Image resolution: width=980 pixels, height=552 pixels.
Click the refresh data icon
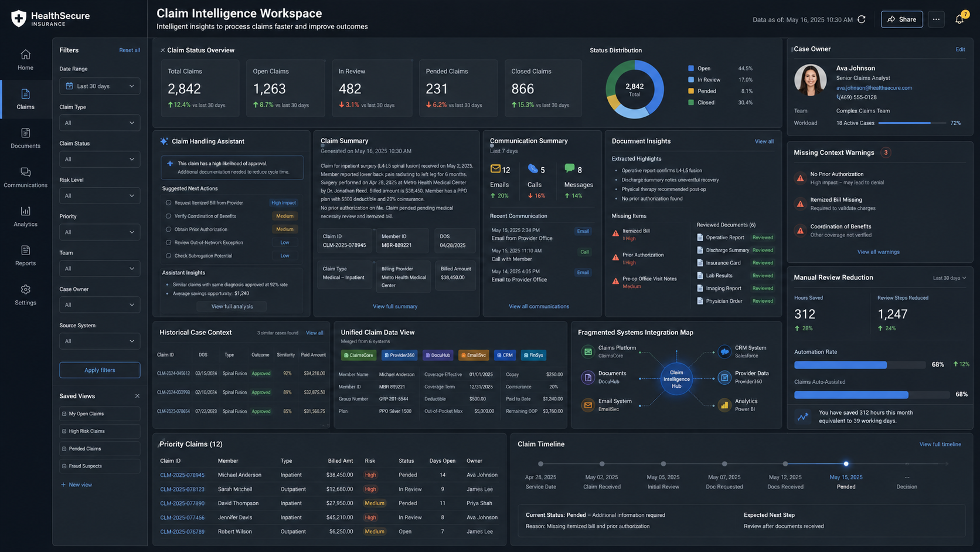tap(862, 19)
